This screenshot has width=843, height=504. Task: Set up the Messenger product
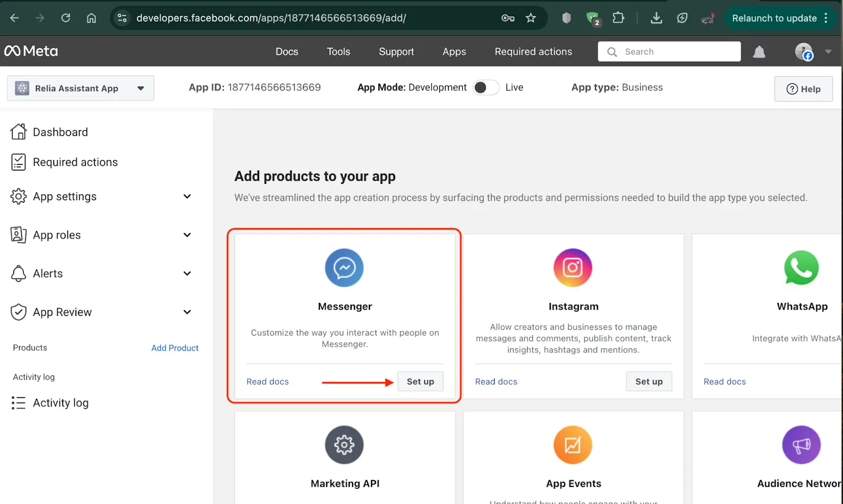(420, 381)
